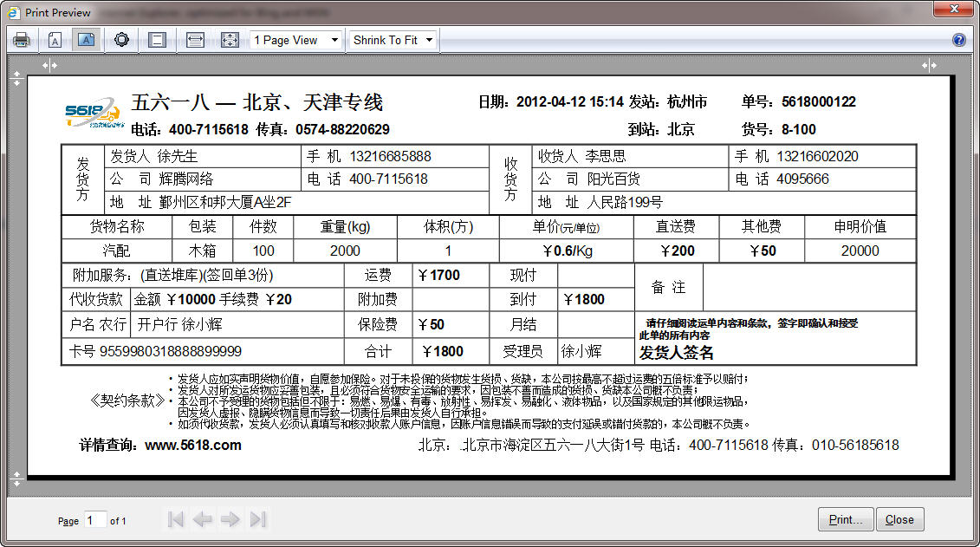980x547 pixels.
Task: Open Help with the question mark icon
Action: point(958,40)
